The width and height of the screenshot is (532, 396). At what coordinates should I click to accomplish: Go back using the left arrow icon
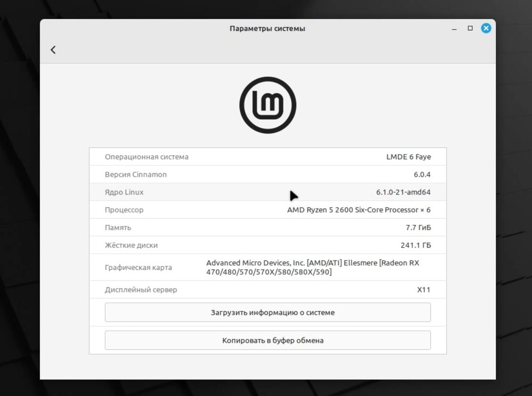click(x=53, y=50)
